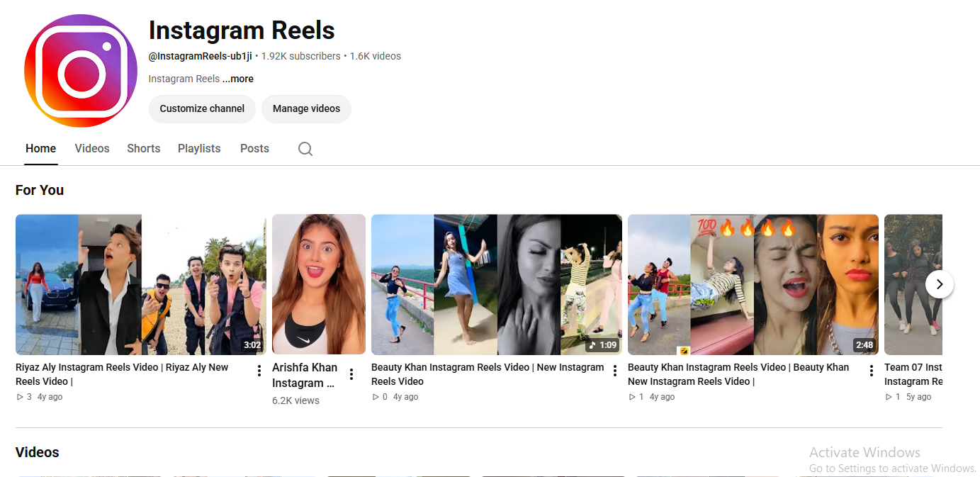This screenshot has height=477, width=980.
Task: Open the Team 07 Instagram video title
Action: click(x=913, y=374)
